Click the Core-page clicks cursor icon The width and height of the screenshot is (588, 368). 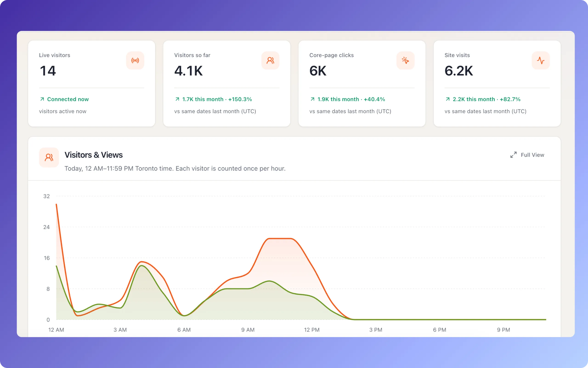coord(406,60)
